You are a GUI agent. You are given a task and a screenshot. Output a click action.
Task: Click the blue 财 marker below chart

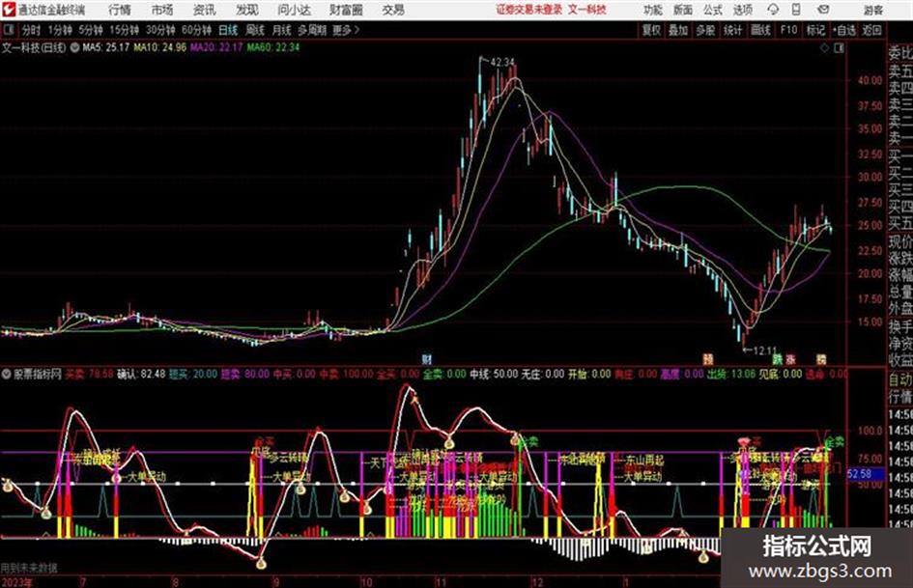[427, 359]
